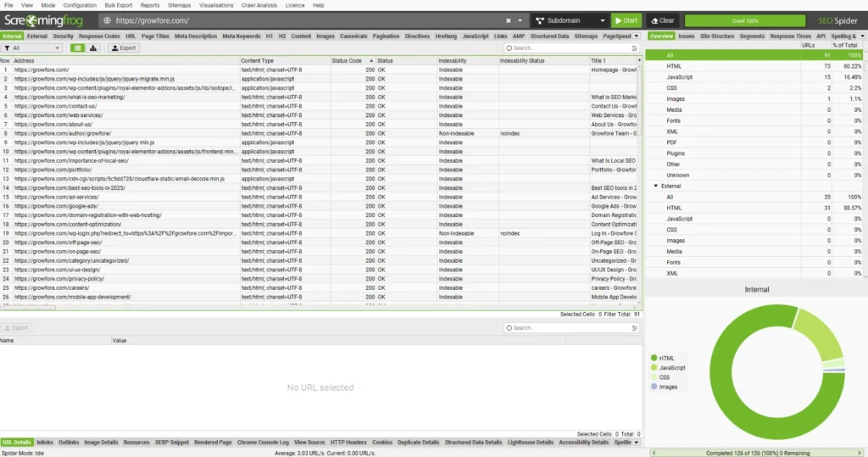Open the External tab
The image size is (868, 457).
coord(37,36)
